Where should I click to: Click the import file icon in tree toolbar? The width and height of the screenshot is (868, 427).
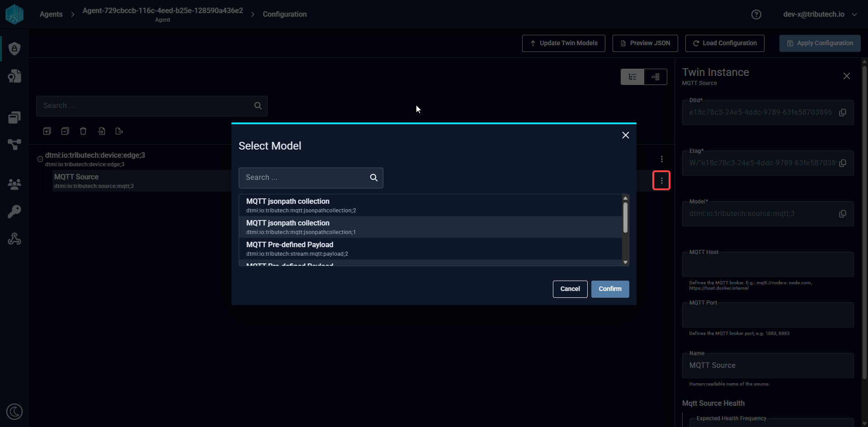click(x=101, y=131)
